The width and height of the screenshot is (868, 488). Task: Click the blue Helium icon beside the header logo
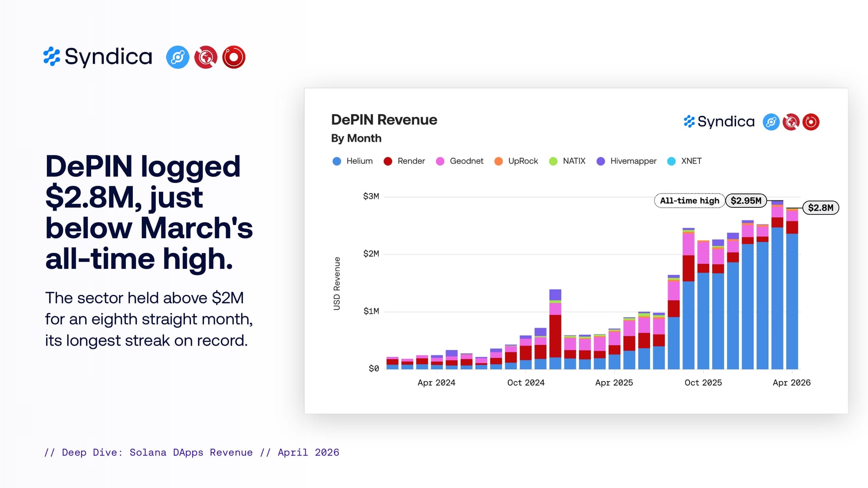coord(178,57)
